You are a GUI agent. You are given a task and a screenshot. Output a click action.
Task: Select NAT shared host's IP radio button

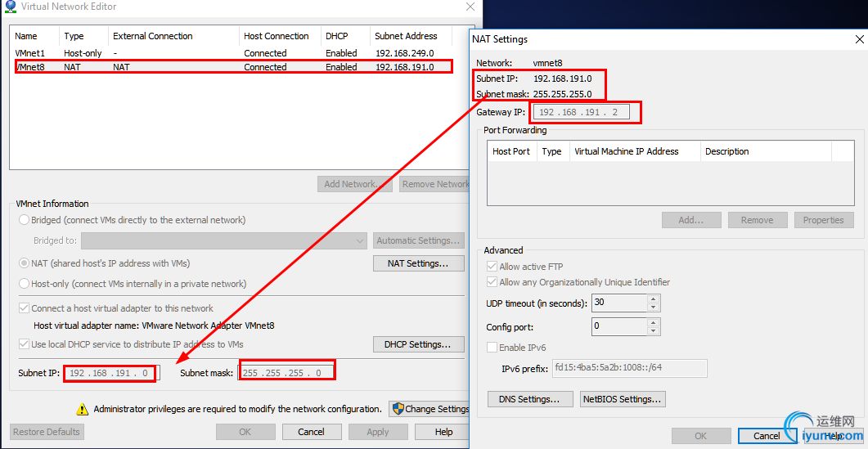pos(24,263)
